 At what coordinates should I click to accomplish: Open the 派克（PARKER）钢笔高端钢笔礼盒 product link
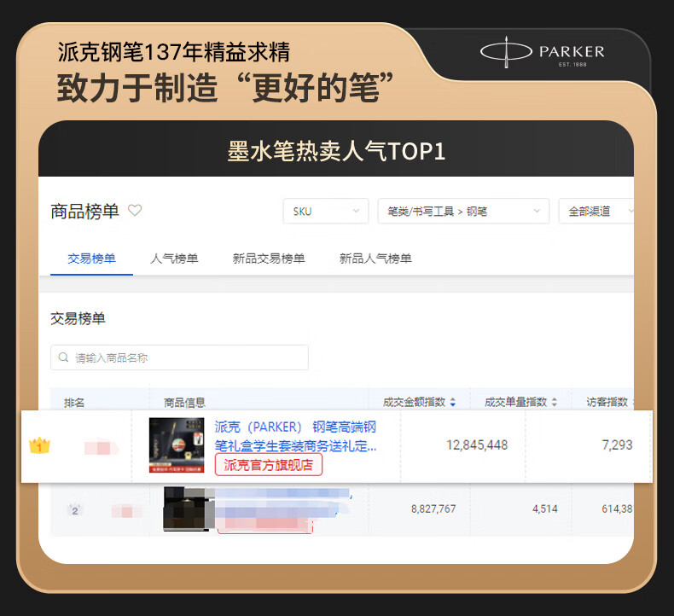tap(295, 436)
